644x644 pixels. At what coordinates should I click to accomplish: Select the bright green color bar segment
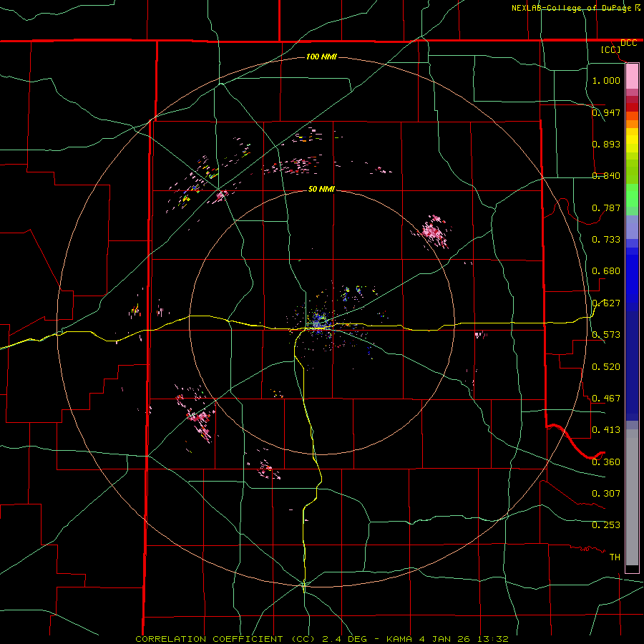[632, 195]
